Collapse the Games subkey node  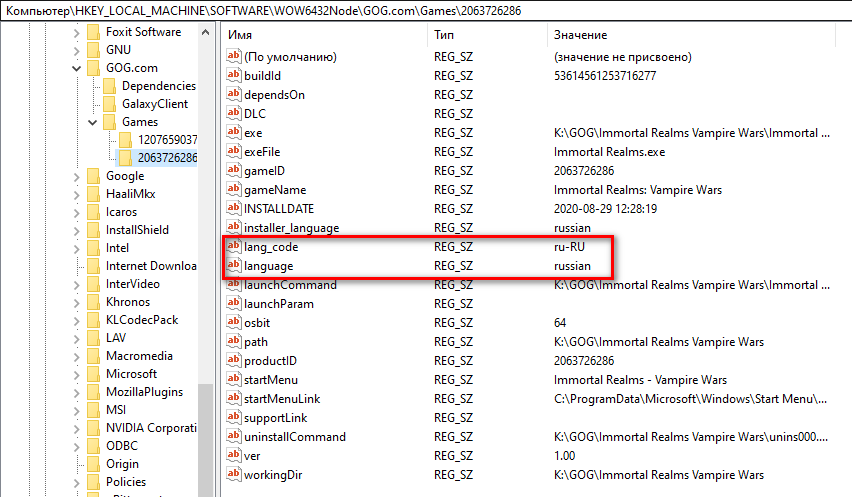pyautogui.click(x=93, y=122)
